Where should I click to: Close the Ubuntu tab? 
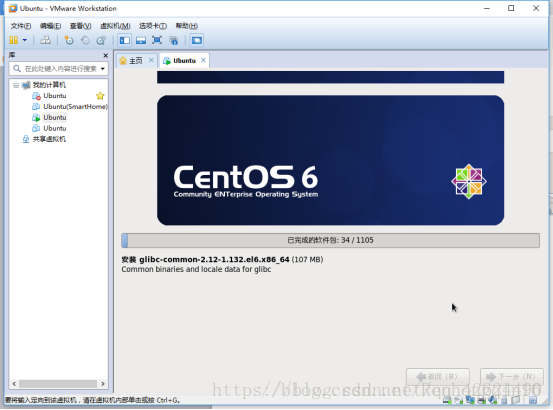203,60
